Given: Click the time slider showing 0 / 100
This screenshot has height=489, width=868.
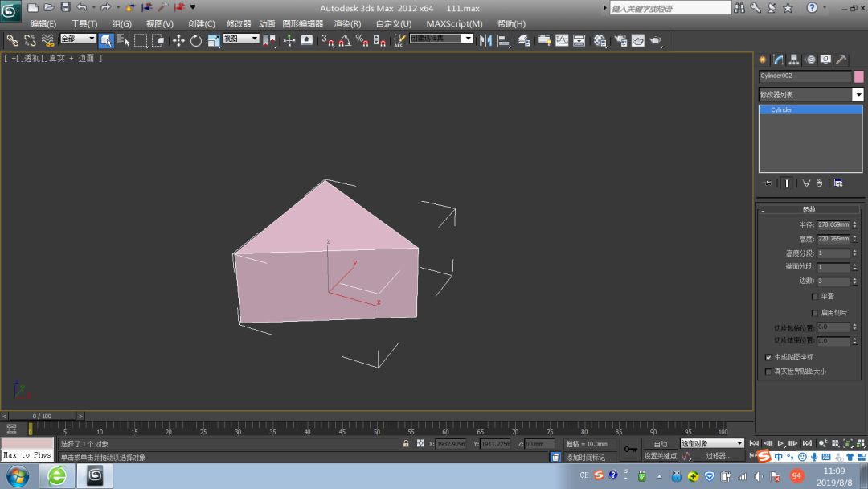Looking at the screenshot, I should [42, 416].
